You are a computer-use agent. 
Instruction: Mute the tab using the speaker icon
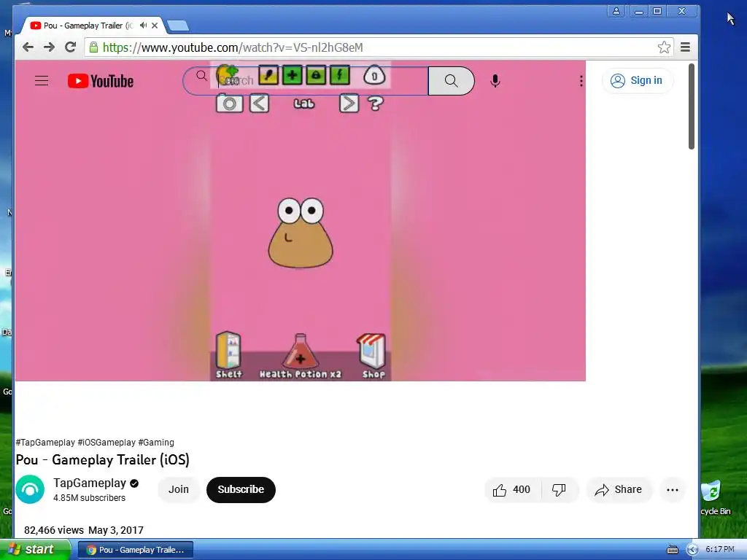[x=143, y=26]
